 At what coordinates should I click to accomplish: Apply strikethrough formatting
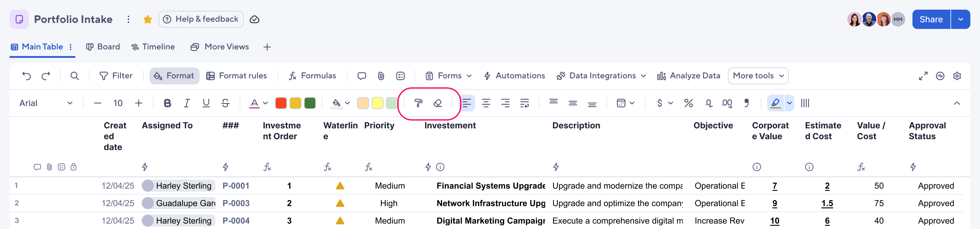point(225,103)
